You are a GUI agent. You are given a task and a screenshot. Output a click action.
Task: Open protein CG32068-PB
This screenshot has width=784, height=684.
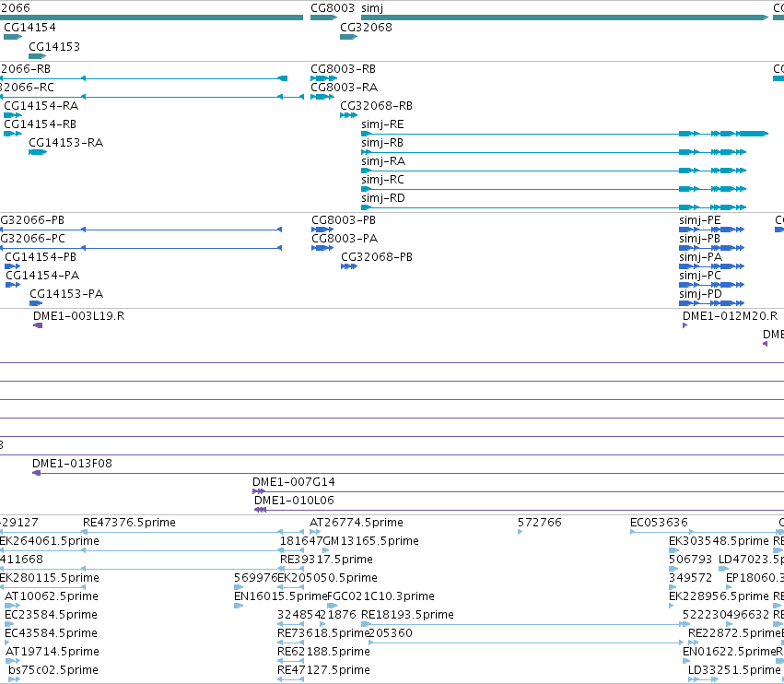377,257
